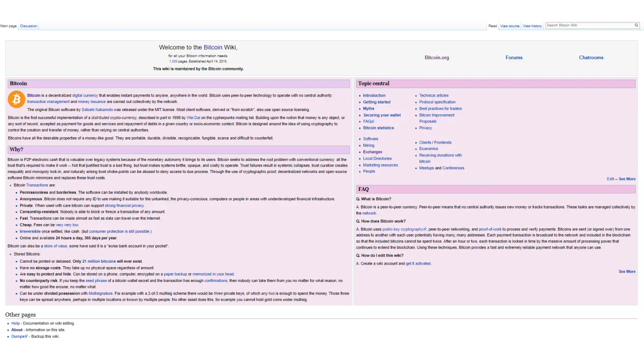Screen dimensions: 644x362
Task: Open Bitcoin Improvement Proposals link
Action: click(x=437, y=118)
